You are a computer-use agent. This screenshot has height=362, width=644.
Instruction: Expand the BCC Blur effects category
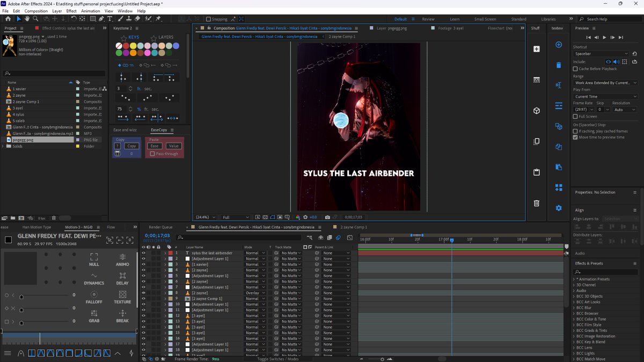click(x=574, y=308)
